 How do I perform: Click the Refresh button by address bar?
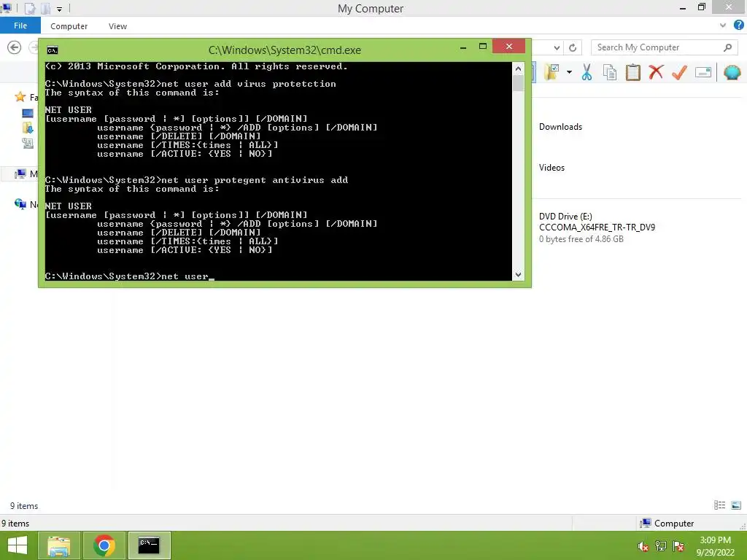point(573,47)
